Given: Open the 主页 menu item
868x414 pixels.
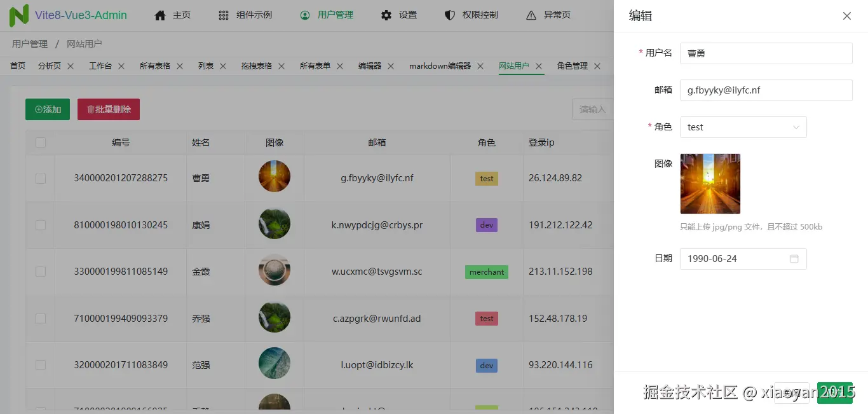Looking at the screenshot, I should [x=172, y=15].
